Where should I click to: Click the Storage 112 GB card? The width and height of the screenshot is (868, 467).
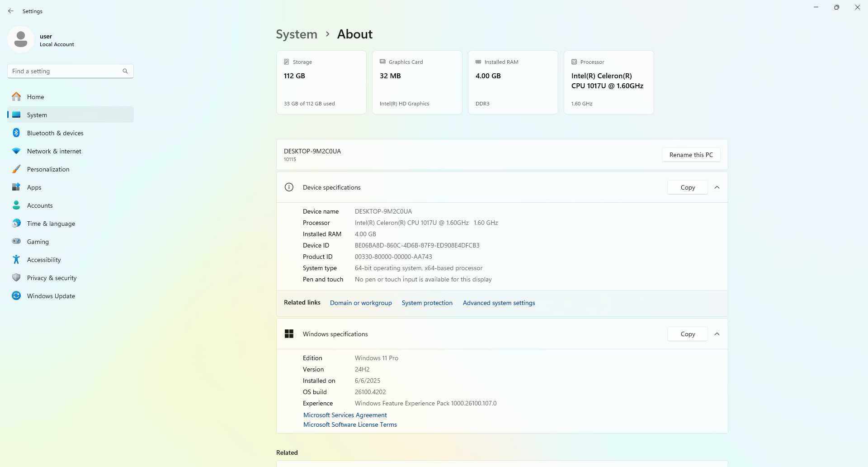(x=321, y=82)
